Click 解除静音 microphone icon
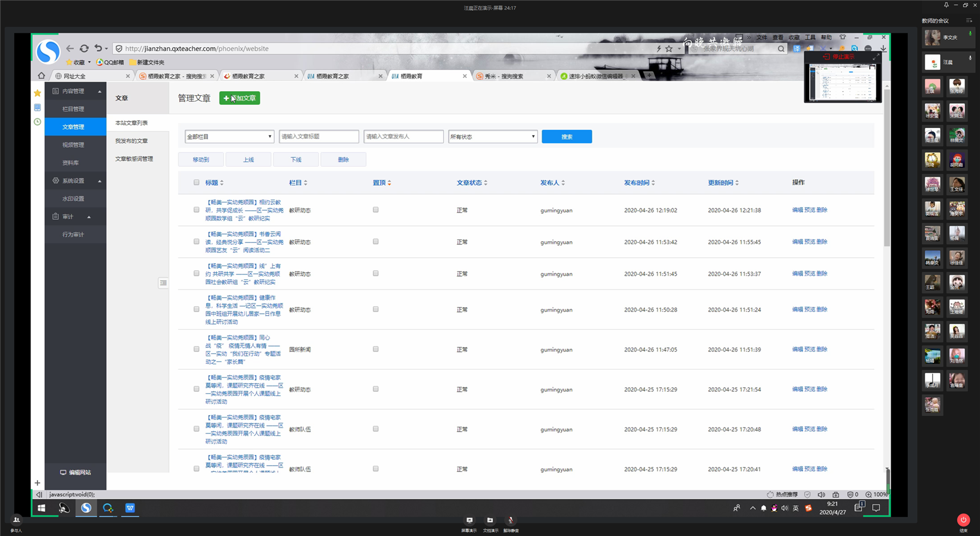 [x=511, y=521]
